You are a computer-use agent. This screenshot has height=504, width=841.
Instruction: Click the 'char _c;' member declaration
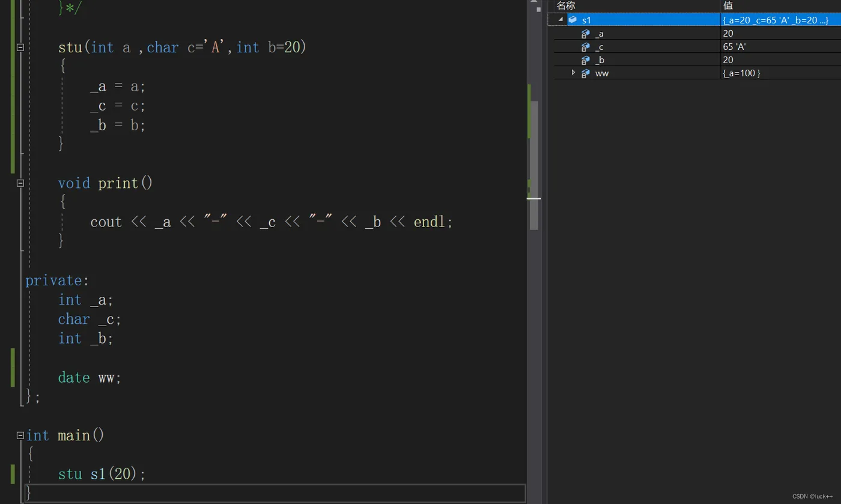90,320
